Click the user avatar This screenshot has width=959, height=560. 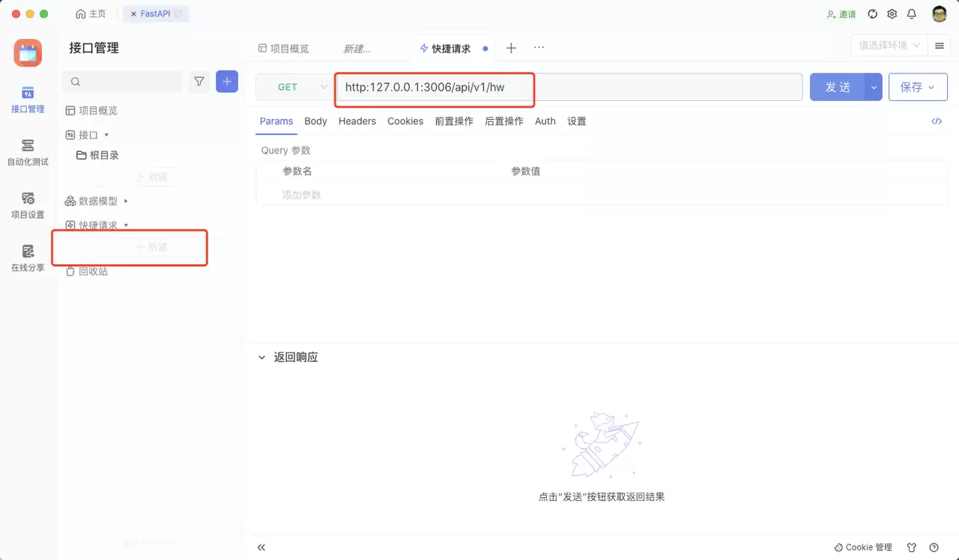point(940,14)
